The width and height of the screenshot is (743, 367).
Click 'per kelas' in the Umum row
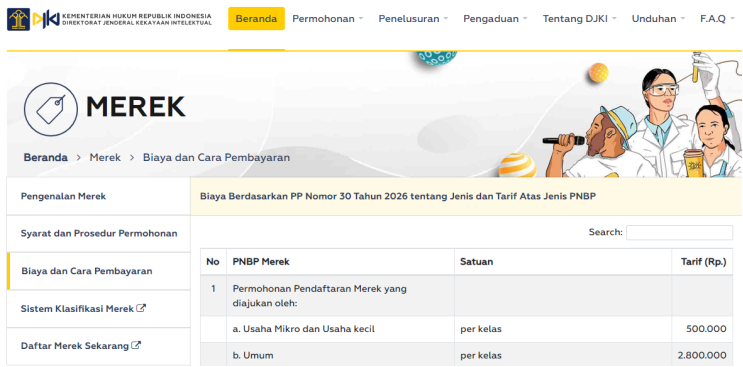pos(480,355)
